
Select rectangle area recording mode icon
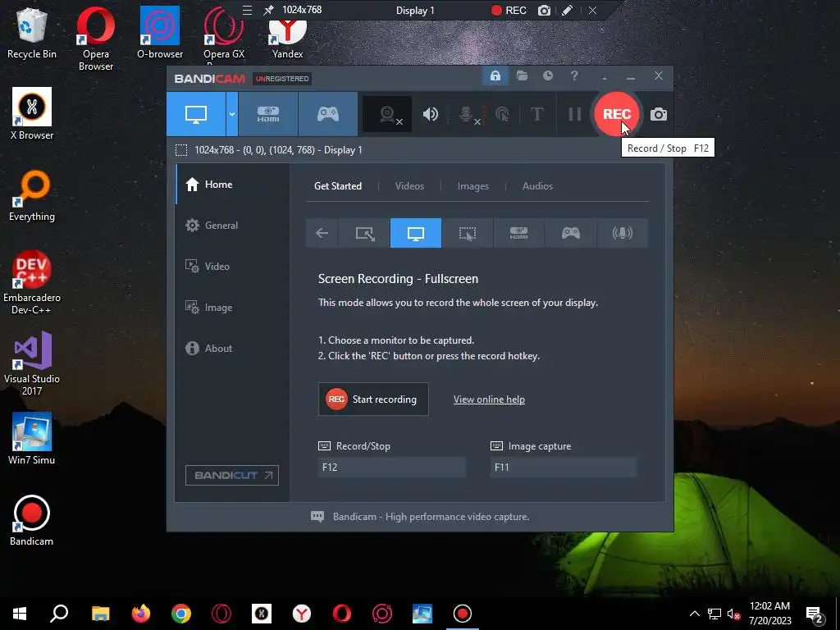(364, 233)
